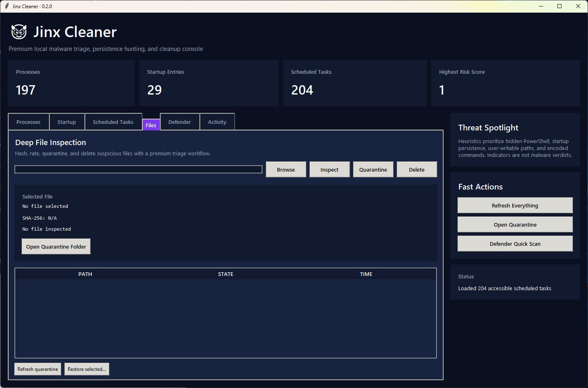Click the 'No file selected' text
This screenshot has height=388, width=588.
pyautogui.click(x=45, y=206)
